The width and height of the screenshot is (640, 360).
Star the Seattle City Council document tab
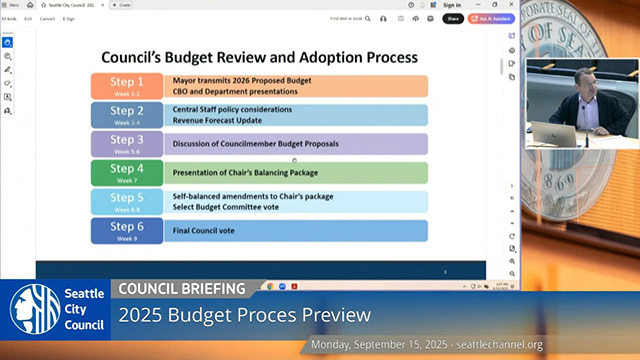44,5
